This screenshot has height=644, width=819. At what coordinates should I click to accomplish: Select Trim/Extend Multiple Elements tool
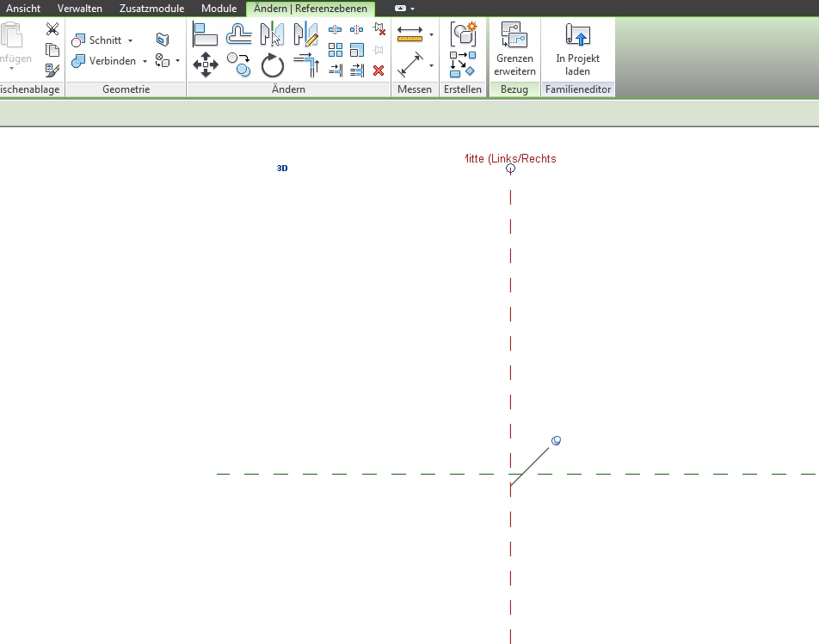coord(357,70)
